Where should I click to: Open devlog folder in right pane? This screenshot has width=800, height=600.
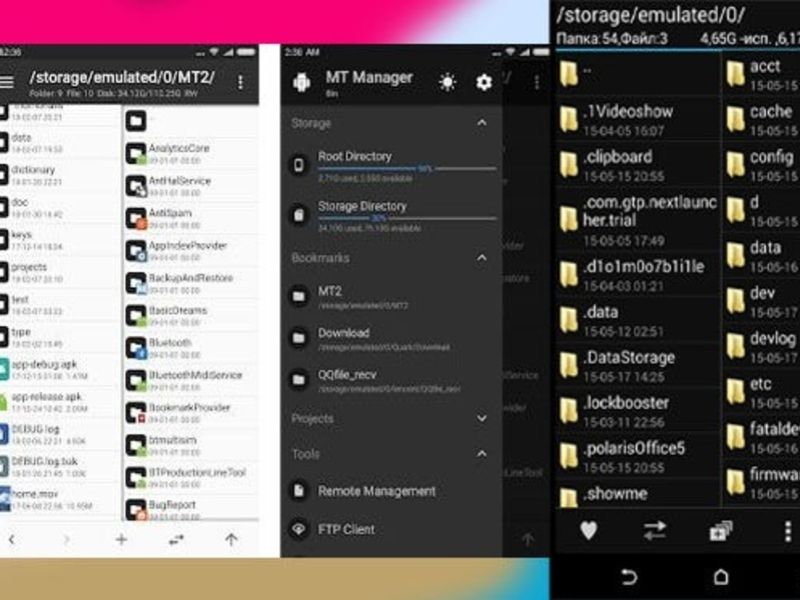(x=761, y=346)
